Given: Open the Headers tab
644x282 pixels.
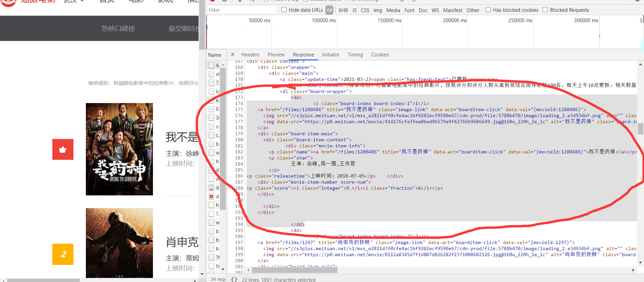Looking at the screenshot, I should 250,54.
